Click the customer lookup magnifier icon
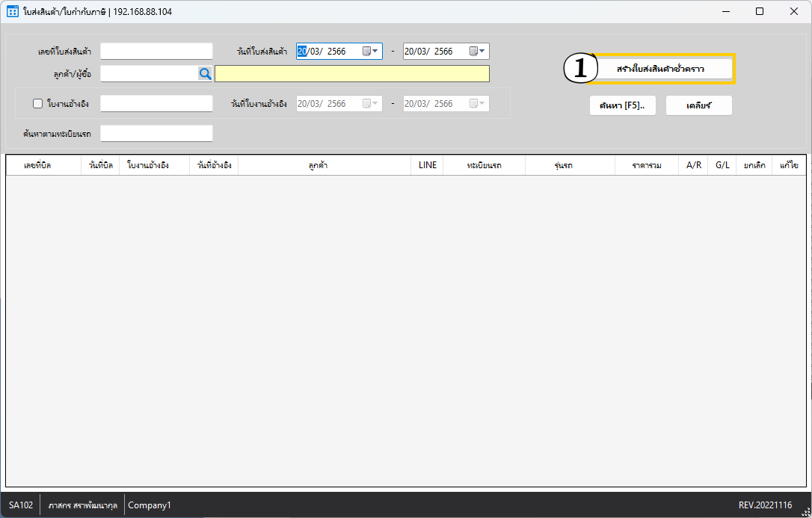This screenshot has height=518, width=812. tap(204, 73)
